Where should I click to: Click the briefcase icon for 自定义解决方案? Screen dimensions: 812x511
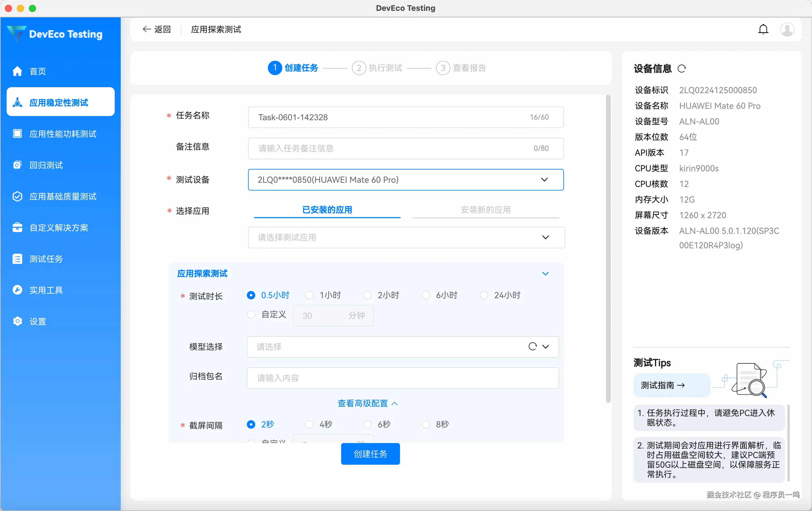17,228
